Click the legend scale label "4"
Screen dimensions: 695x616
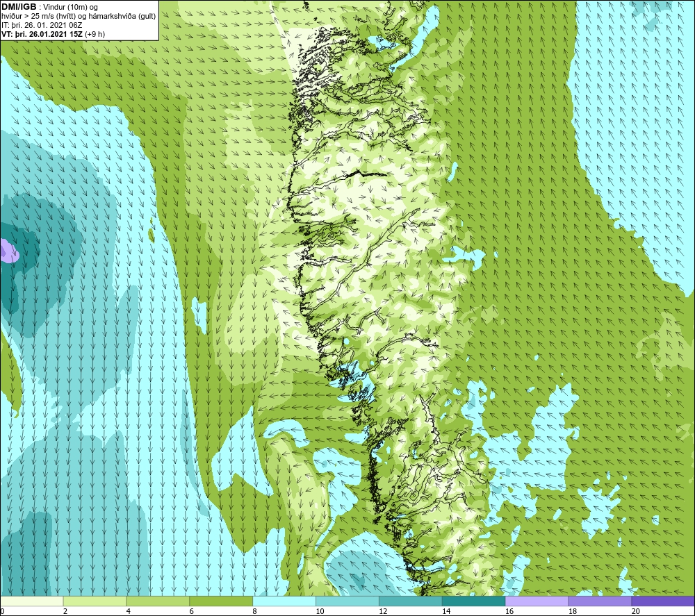coord(129,612)
